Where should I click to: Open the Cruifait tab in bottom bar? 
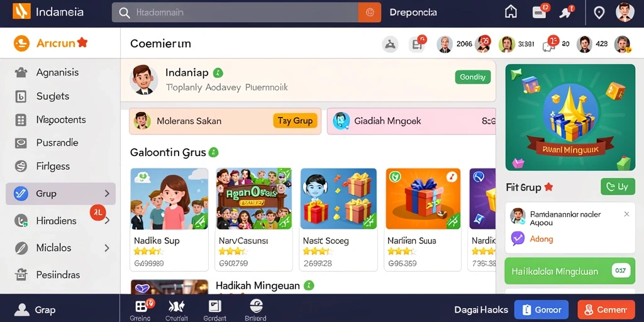coord(177,309)
